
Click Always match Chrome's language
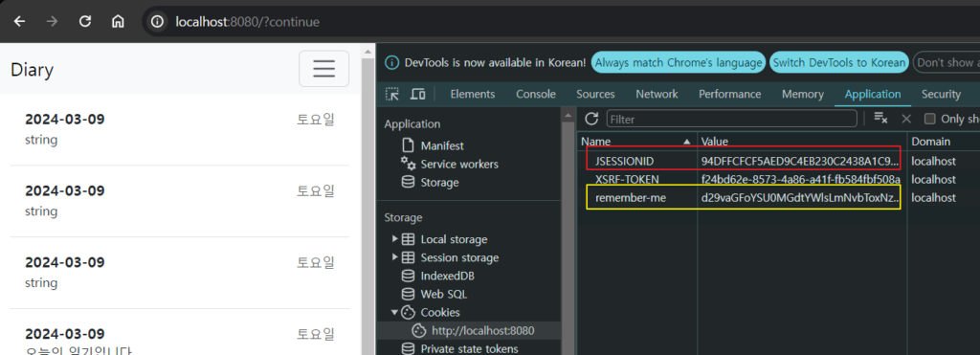click(679, 62)
